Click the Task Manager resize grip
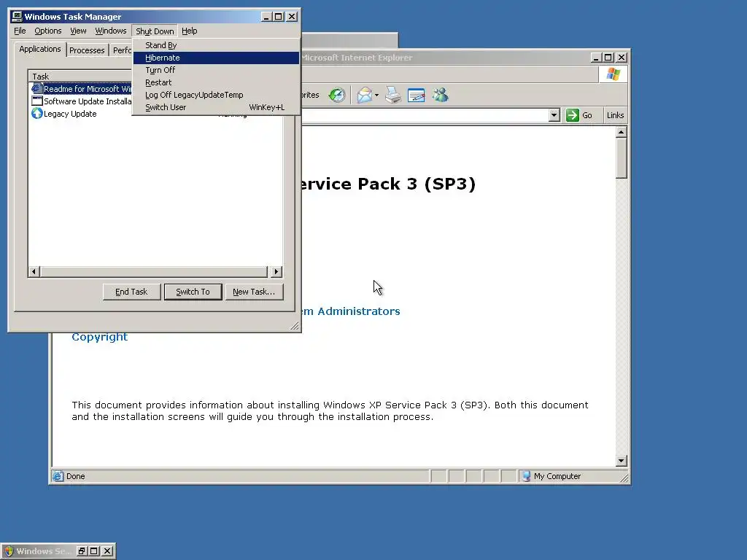 (295, 326)
